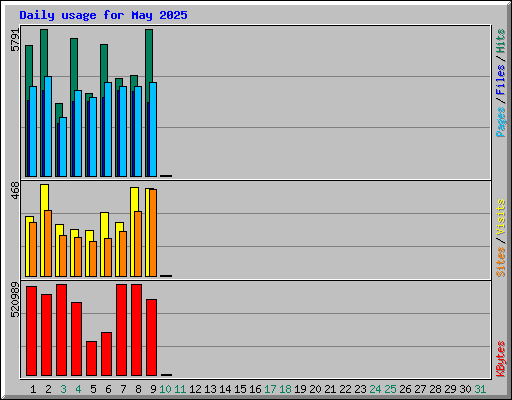Click day 29 on the date axis
This screenshot has width=512, height=400.
(x=450, y=389)
